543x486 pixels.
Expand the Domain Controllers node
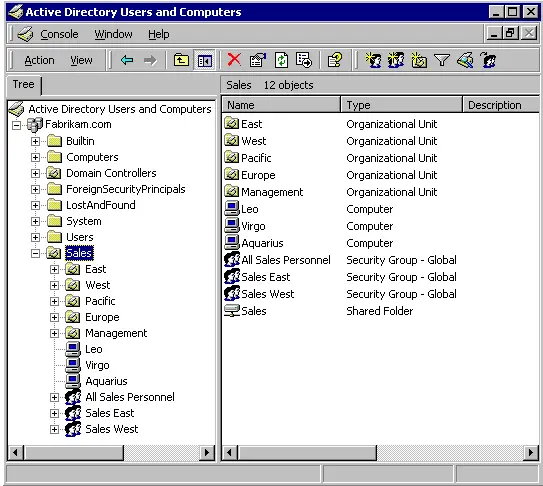coord(35,173)
